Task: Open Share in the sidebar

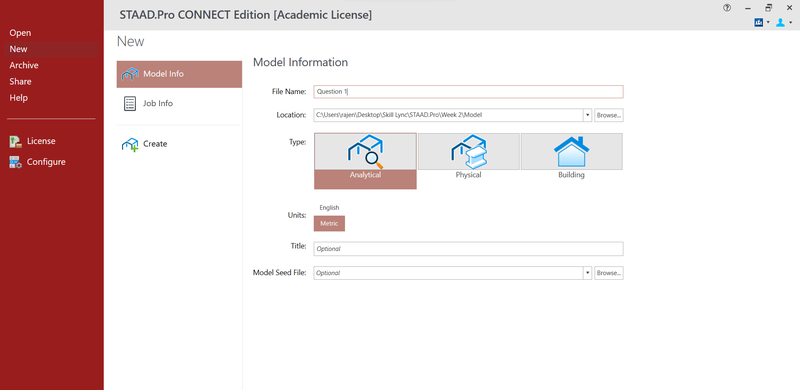Action: tap(20, 82)
